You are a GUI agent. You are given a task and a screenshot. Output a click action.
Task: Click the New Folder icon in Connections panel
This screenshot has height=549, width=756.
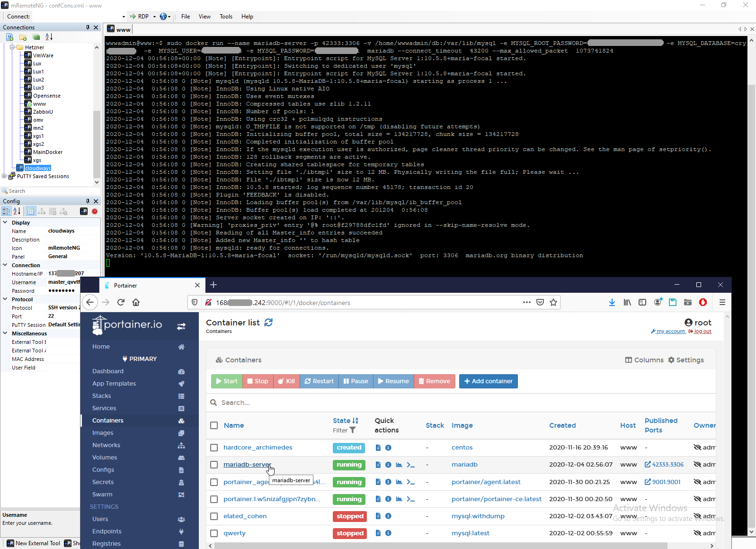(23, 37)
